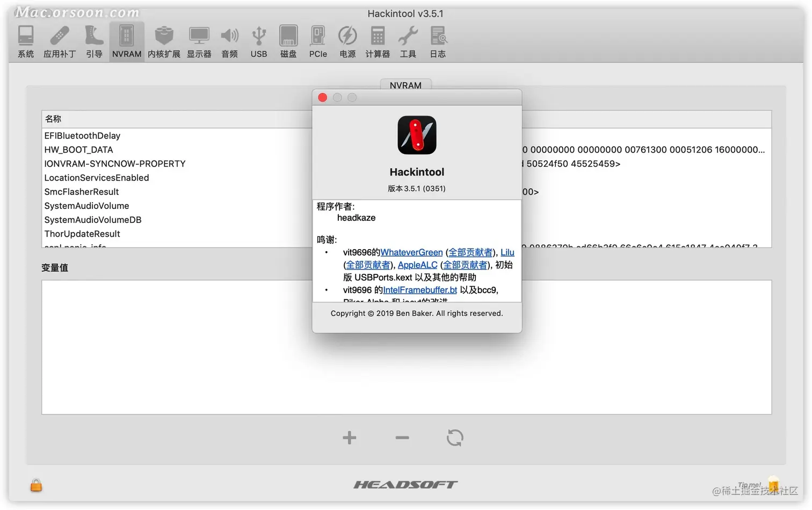The width and height of the screenshot is (812, 510).
Task: Select the NVRAM tab label
Action: coord(405,85)
